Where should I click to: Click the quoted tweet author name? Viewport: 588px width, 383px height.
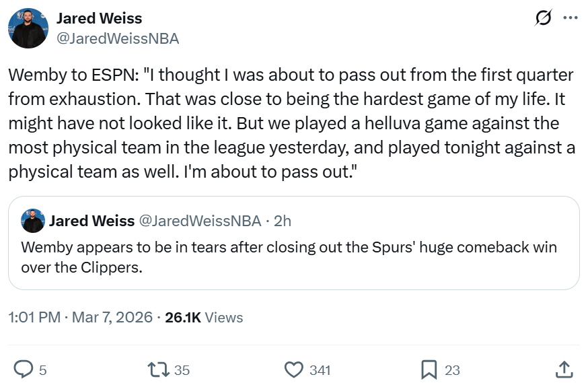(91, 221)
